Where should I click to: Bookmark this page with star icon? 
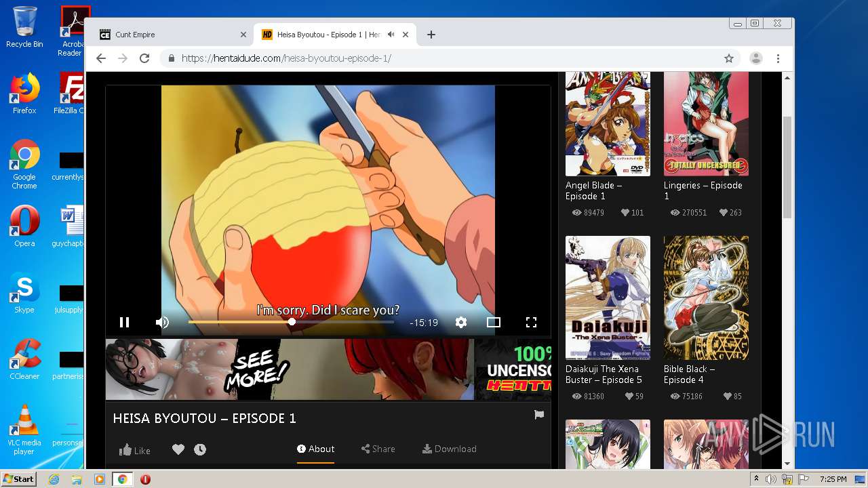coord(729,58)
